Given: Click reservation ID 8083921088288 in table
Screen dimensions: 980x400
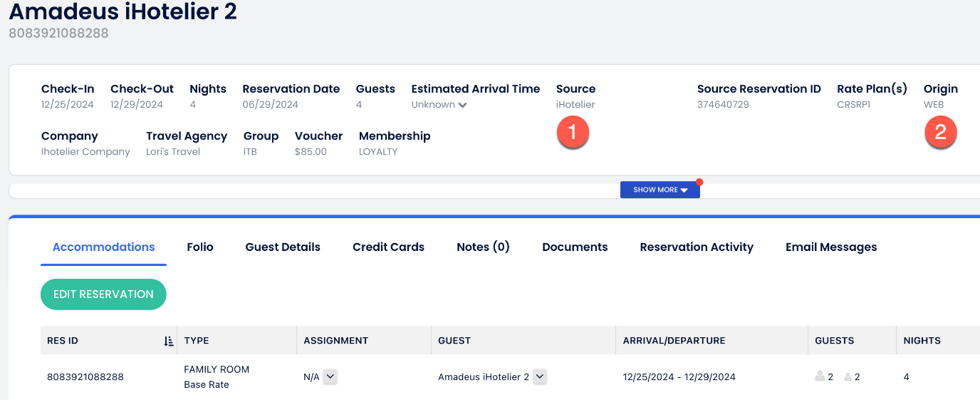Looking at the screenshot, I should pyautogui.click(x=85, y=376).
